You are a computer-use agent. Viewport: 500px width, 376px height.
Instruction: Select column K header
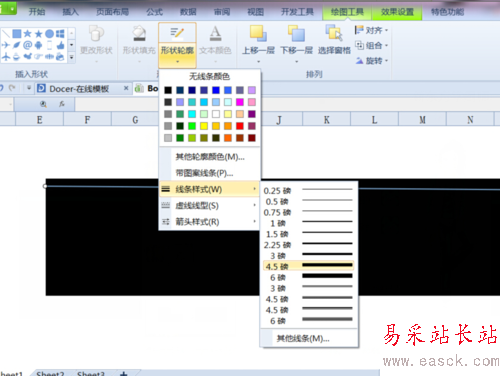coord(326,120)
